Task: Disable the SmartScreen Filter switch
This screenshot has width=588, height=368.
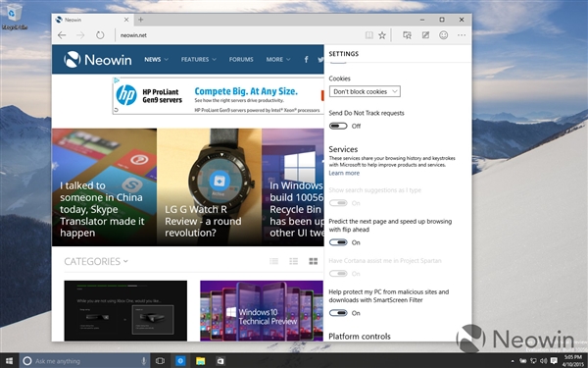Action: [x=338, y=313]
